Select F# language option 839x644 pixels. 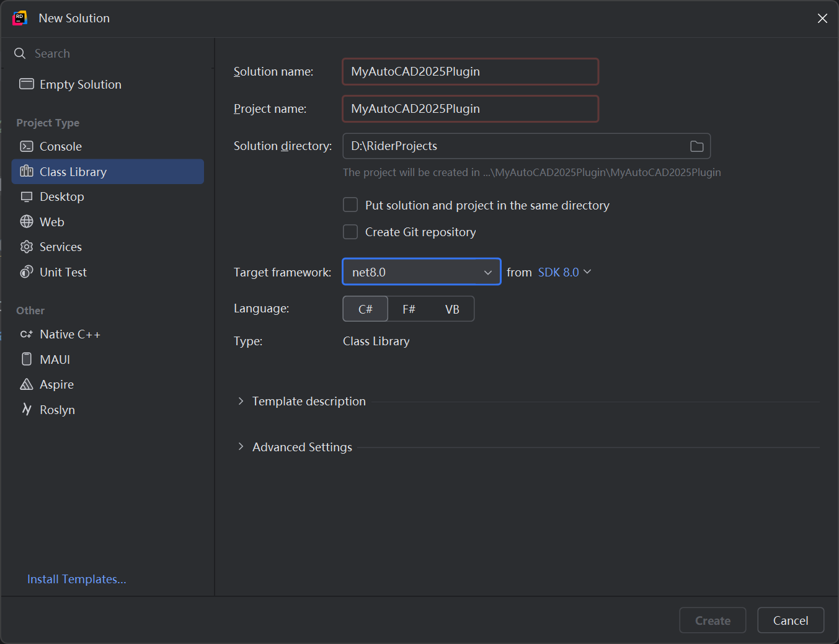(x=409, y=309)
